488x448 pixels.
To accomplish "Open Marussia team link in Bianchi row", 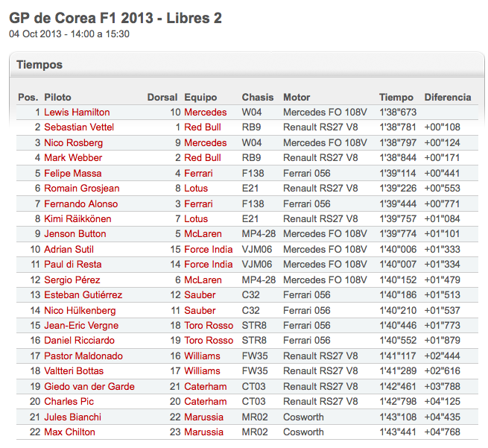I will coord(204,417).
